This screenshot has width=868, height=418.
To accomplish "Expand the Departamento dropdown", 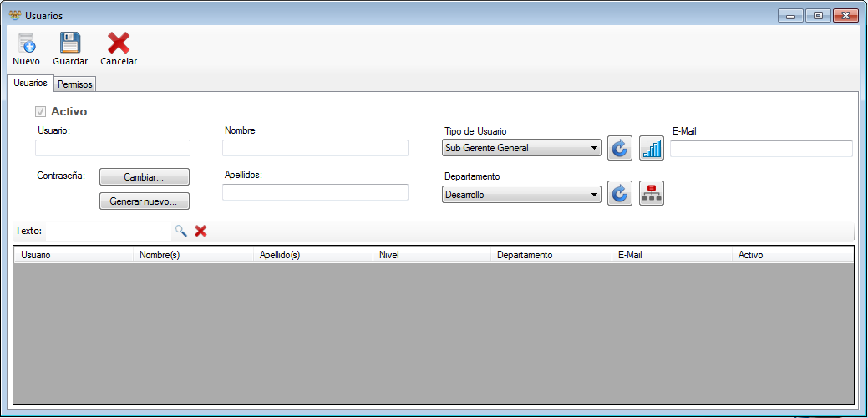I will click(594, 195).
